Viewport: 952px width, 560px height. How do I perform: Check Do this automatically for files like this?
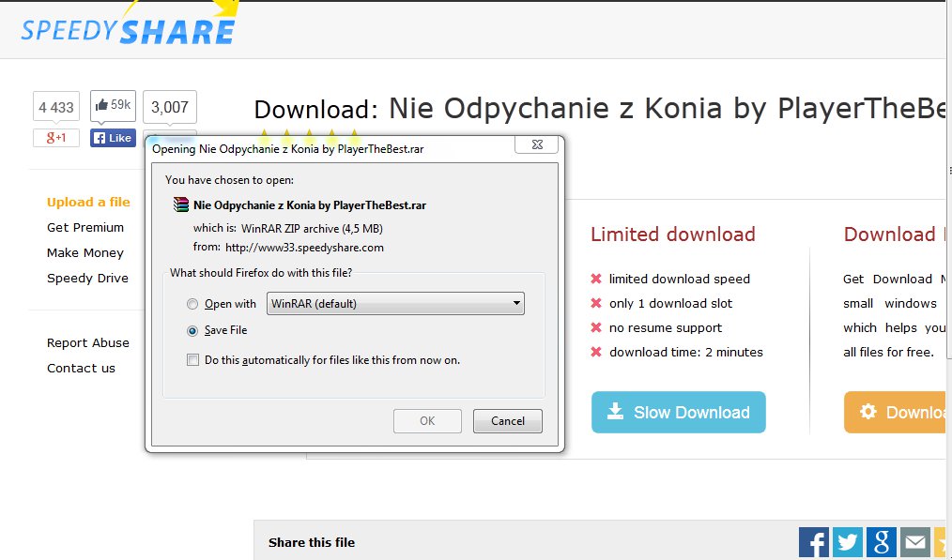[x=192, y=360]
